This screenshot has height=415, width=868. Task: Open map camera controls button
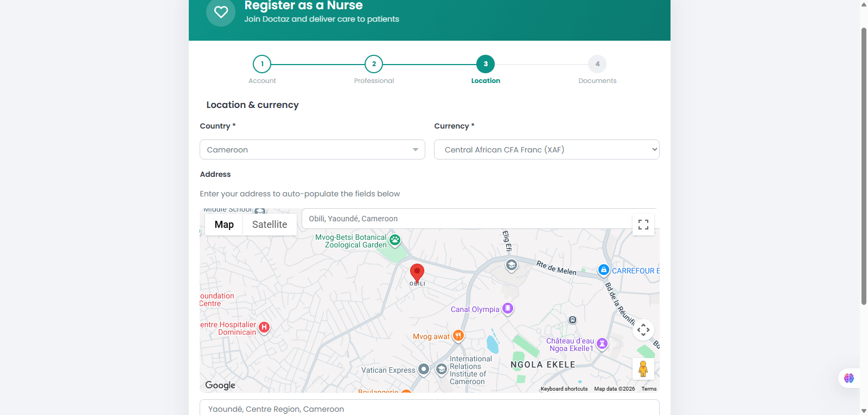click(x=643, y=330)
